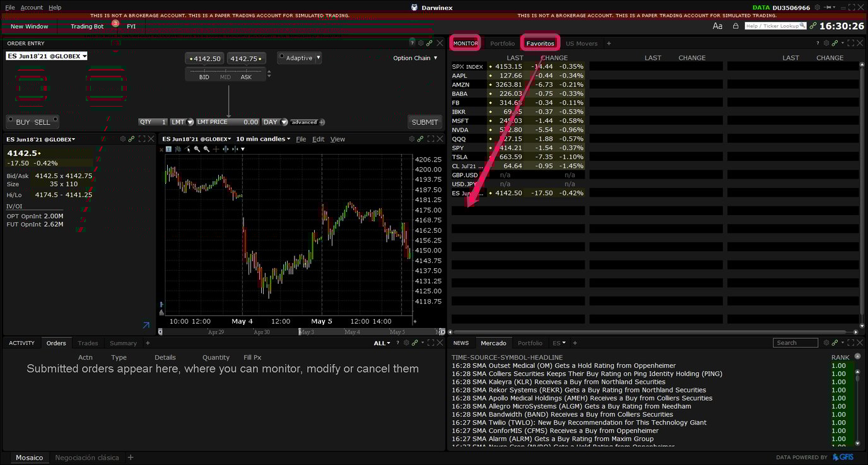Click the news list vertical scrollbar
868x465 pixels.
857,407
